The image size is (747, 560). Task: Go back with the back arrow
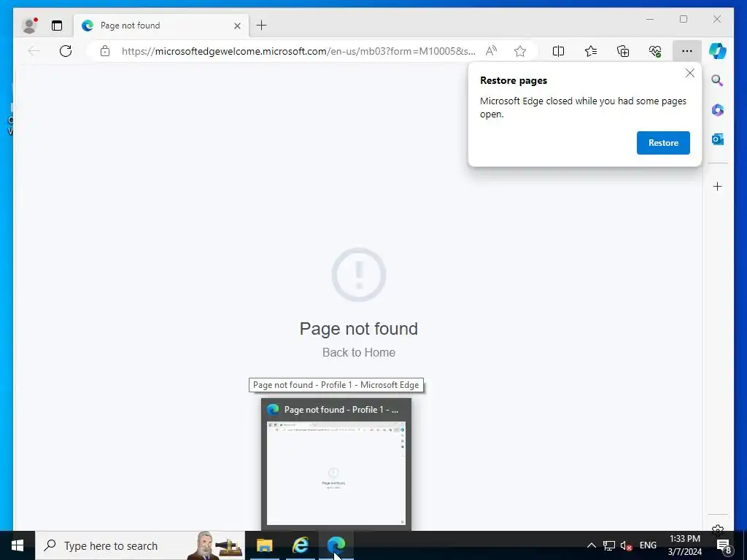[x=34, y=51]
